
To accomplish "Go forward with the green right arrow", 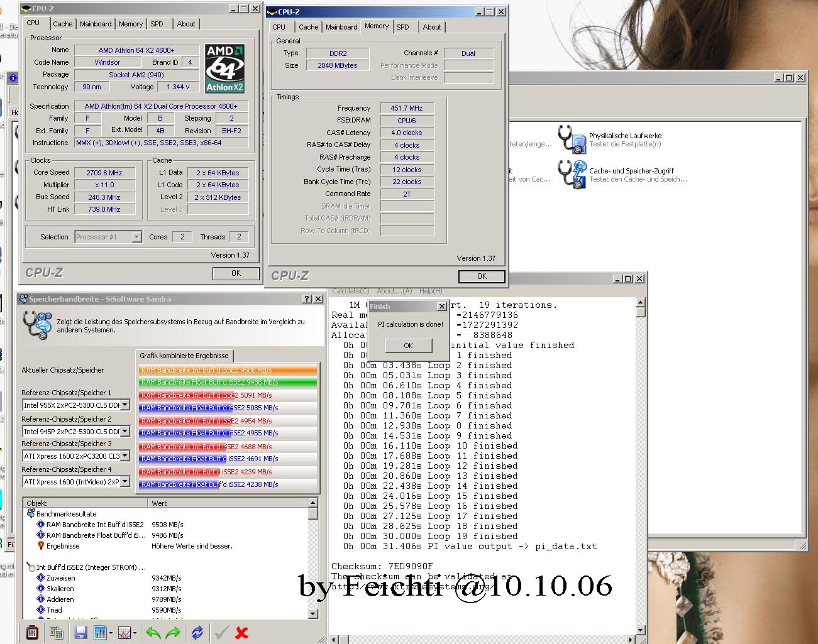I will pos(173,633).
